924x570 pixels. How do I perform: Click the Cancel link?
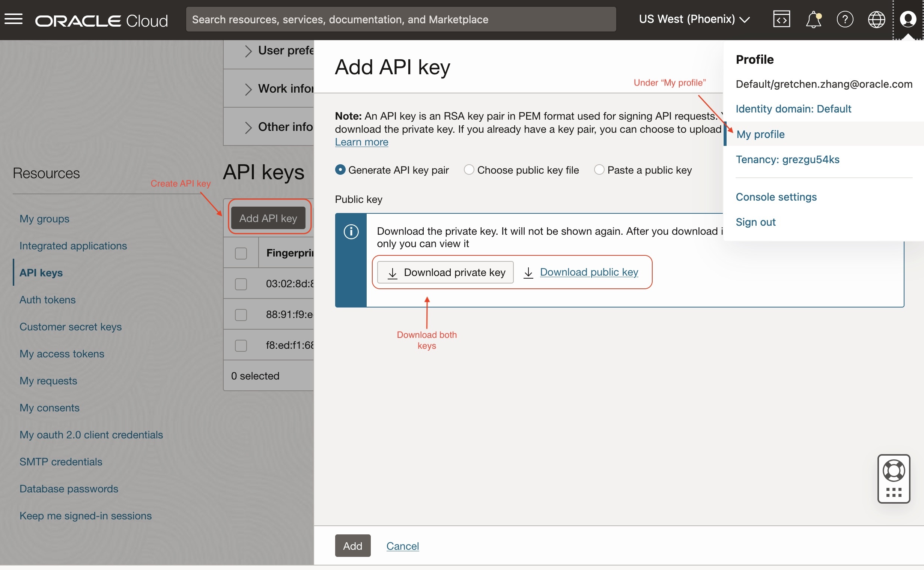403,546
